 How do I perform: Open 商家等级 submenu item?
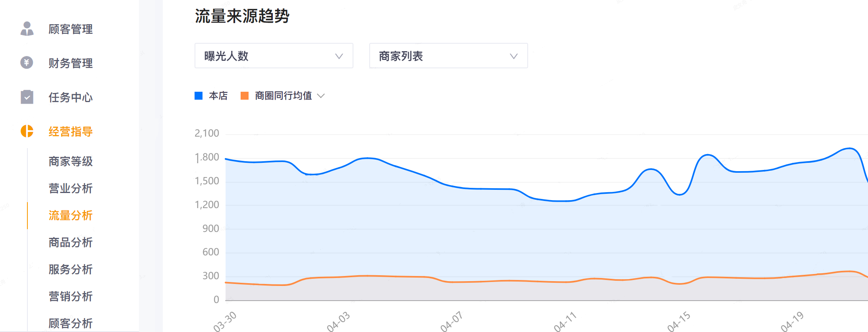tap(71, 161)
